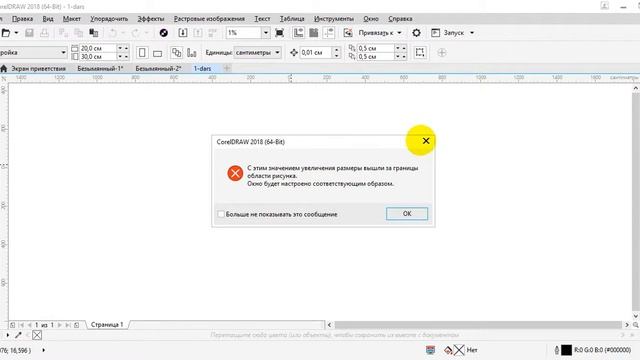Click the Search content round black icon
This screenshot has width=640, height=360.
point(164,33)
